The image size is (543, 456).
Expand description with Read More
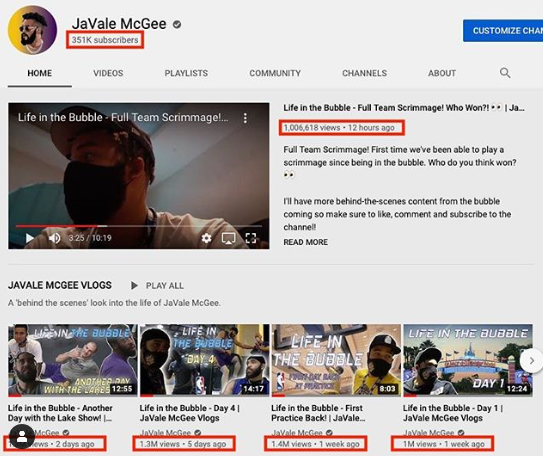305,242
